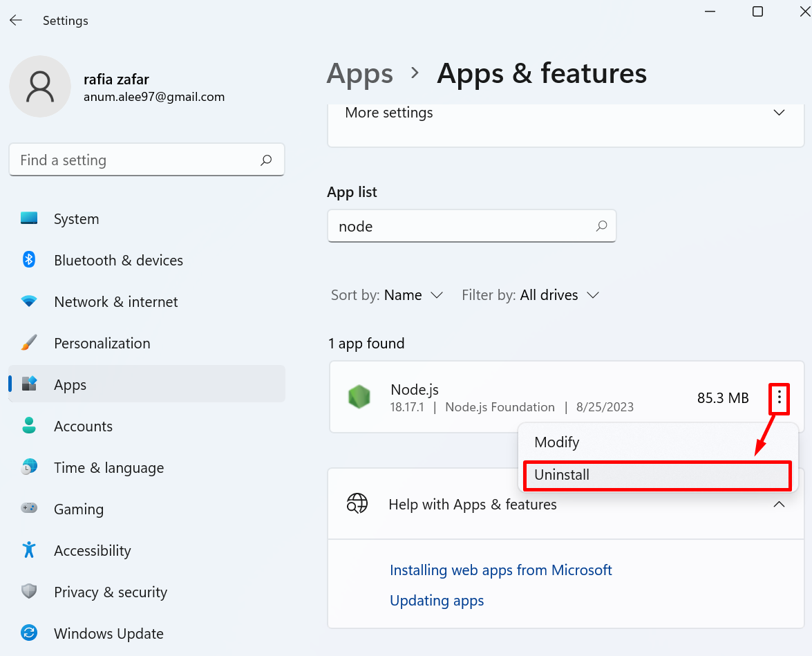This screenshot has height=656, width=812.
Task: Click the anum.alee97@gmail.com email text
Action: click(154, 97)
